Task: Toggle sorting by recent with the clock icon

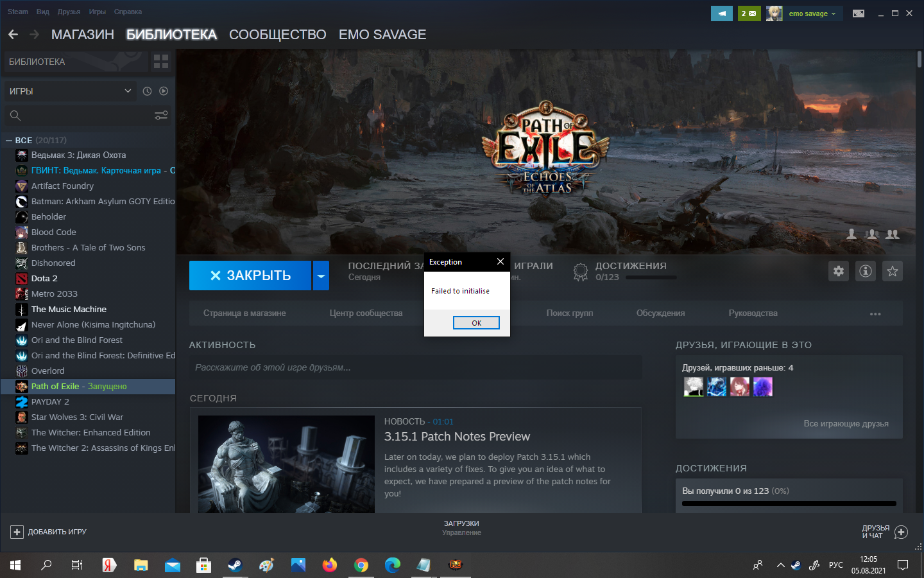Action: pos(146,91)
